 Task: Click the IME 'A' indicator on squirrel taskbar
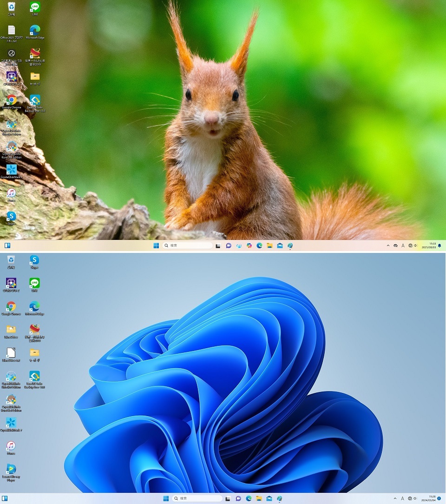pyautogui.click(x=403, y=245)
